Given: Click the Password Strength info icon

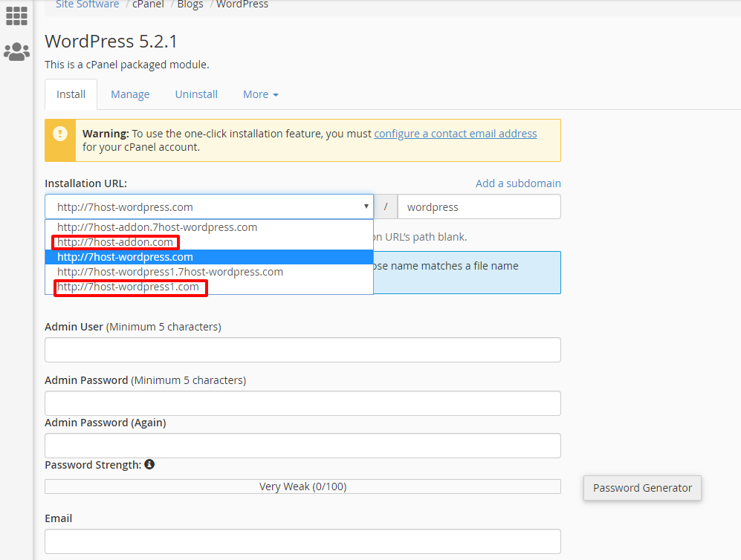Looking at the screenshot, I should 149,464.
